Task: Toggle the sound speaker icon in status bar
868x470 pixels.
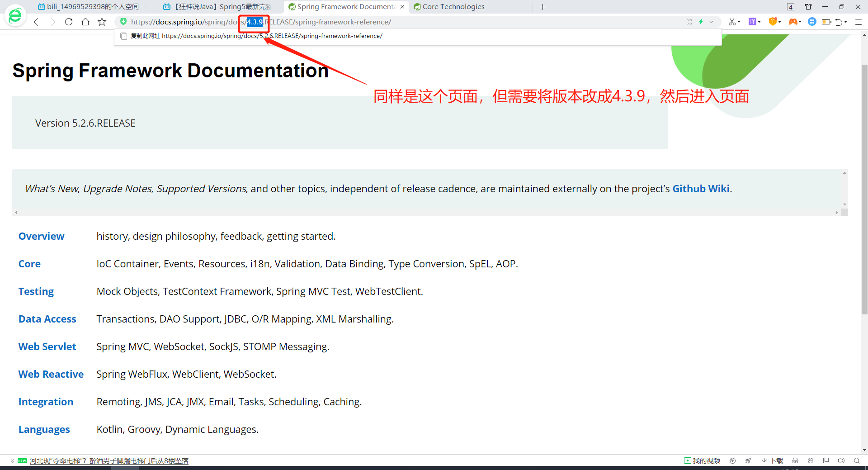Action: [x=841, y=461]
